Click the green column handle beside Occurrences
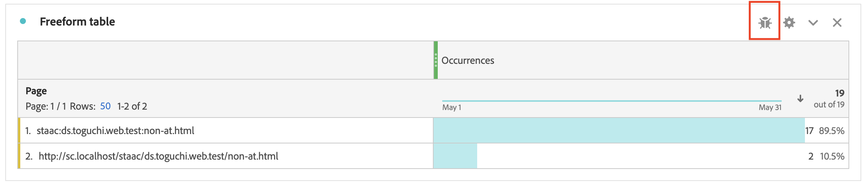Screen dimensions: 868x190 point(436,60)
